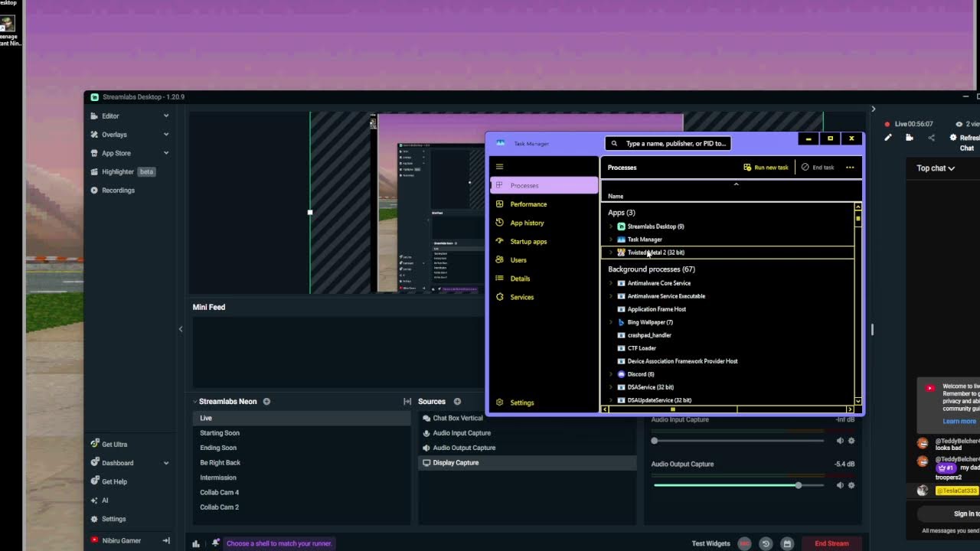
Task: Open Recordings in Streamlabs sidebar
Action: click(118, 191)
